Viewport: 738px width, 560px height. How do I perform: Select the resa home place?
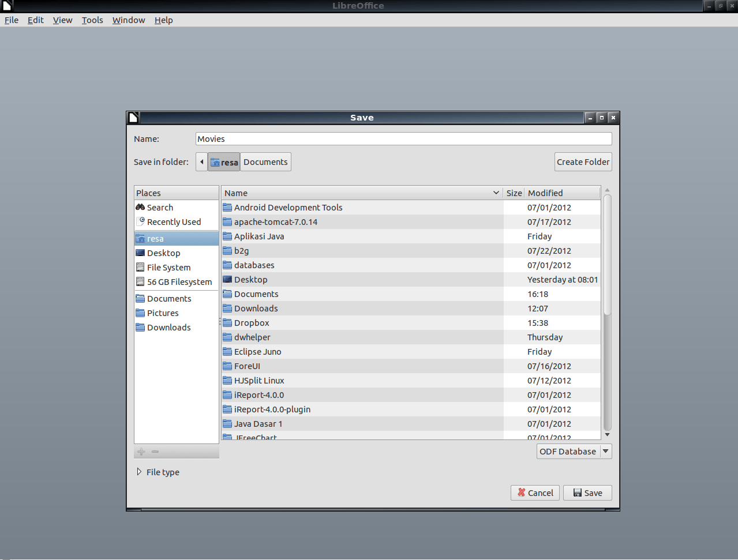pos(155,238)
